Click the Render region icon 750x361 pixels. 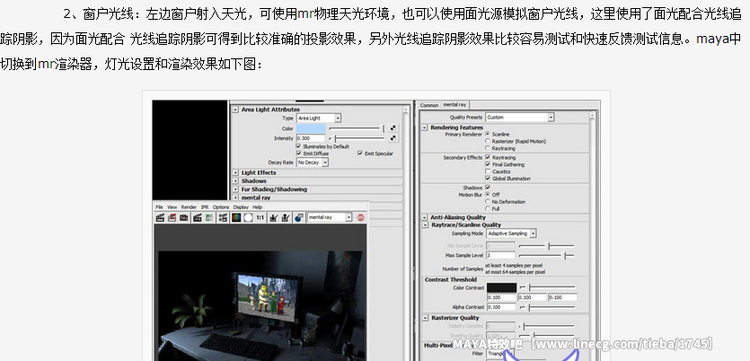[172, 218]
